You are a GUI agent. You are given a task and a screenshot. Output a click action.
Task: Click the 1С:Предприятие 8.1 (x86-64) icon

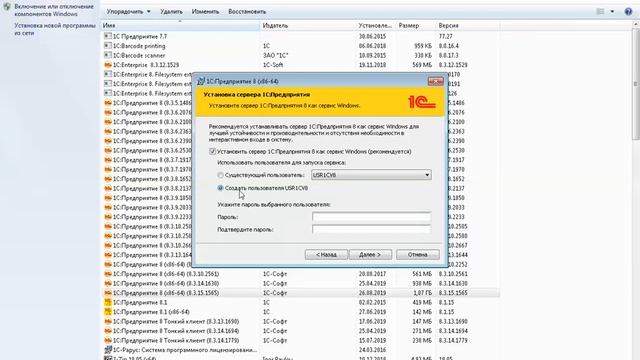[108, 312]
